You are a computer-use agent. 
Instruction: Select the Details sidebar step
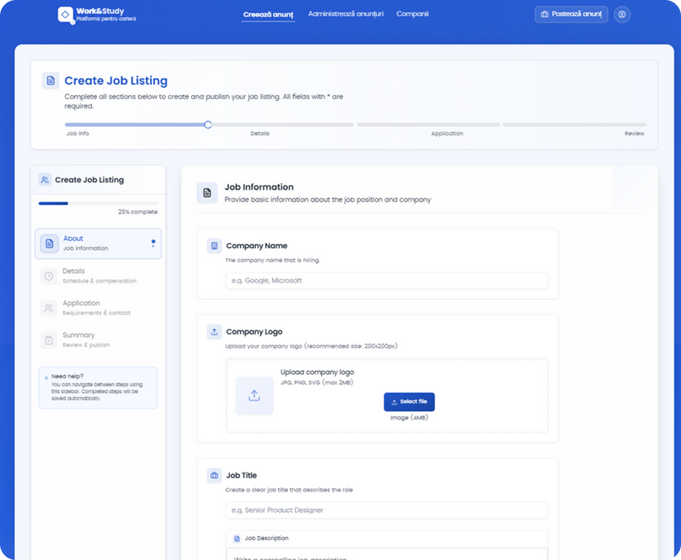coord(98,276)
